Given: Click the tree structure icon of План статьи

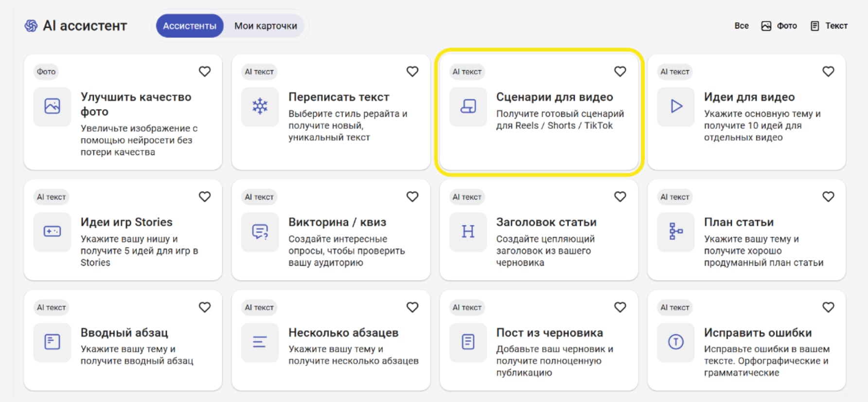Looking at the screenshot, I should point(676,232).
